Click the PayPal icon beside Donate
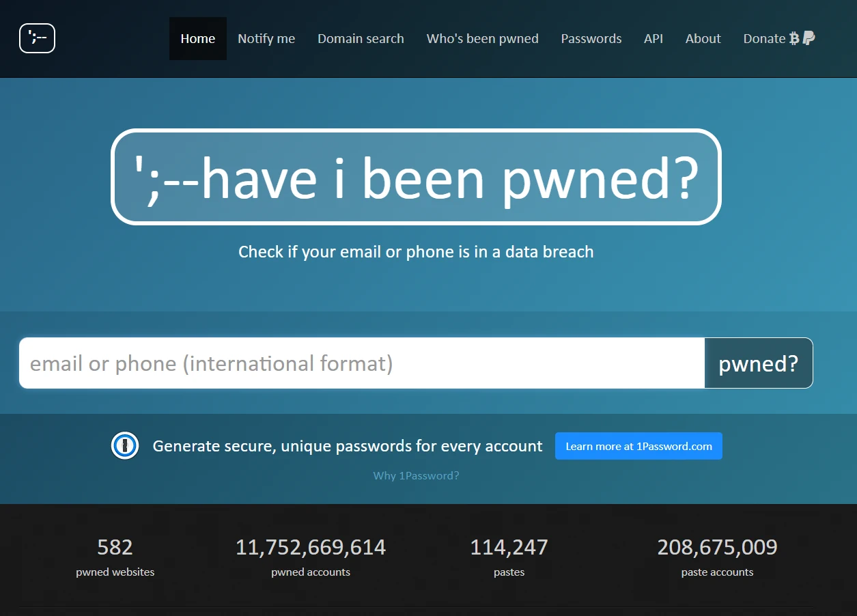 809,38
